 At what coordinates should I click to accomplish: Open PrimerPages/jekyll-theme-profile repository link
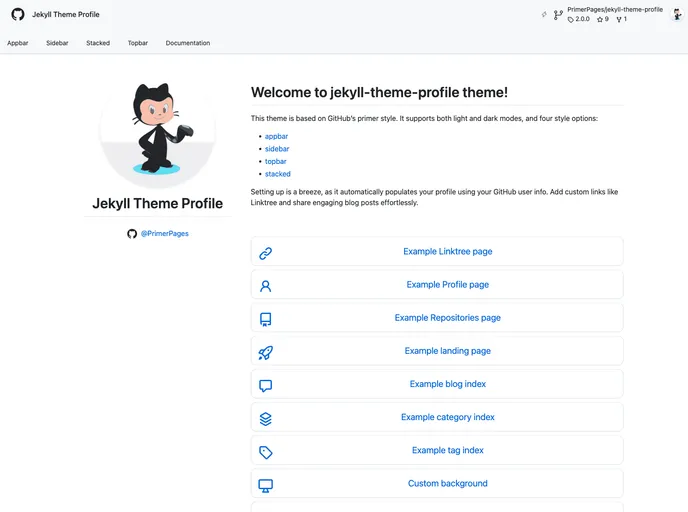tap(615, 9)
